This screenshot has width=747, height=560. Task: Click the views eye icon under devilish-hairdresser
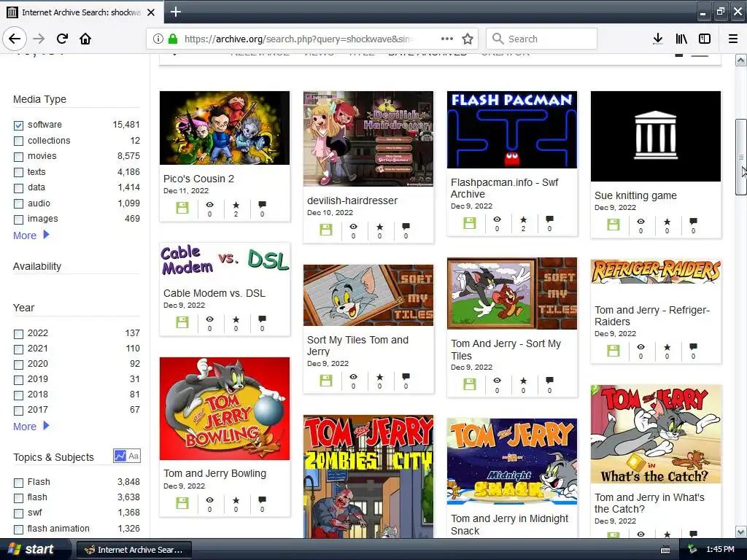(353, 227)
